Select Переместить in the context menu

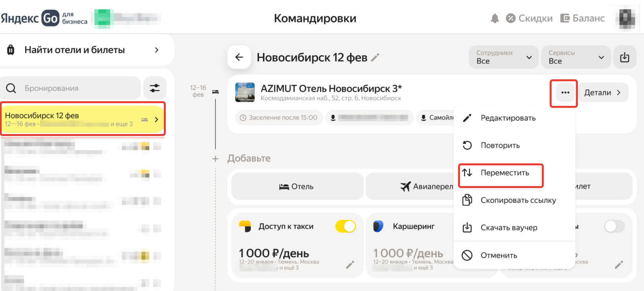(501, 173)
